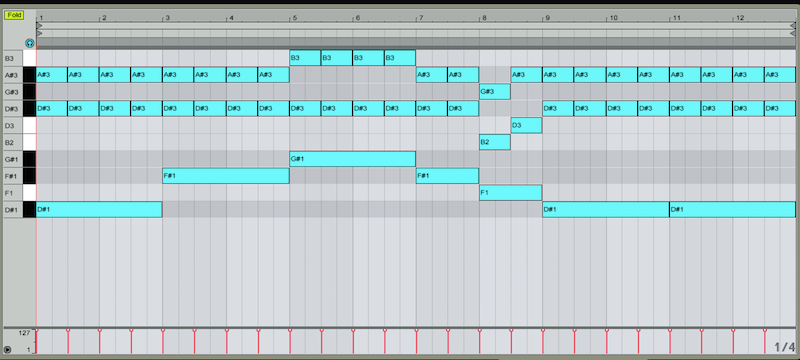The image size is (800, 360).
Task: Select the A#3 note starting at bar 1
Action: click(x=52, y=75)
